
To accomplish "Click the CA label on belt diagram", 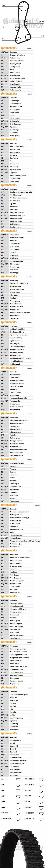I will point(3,5).
